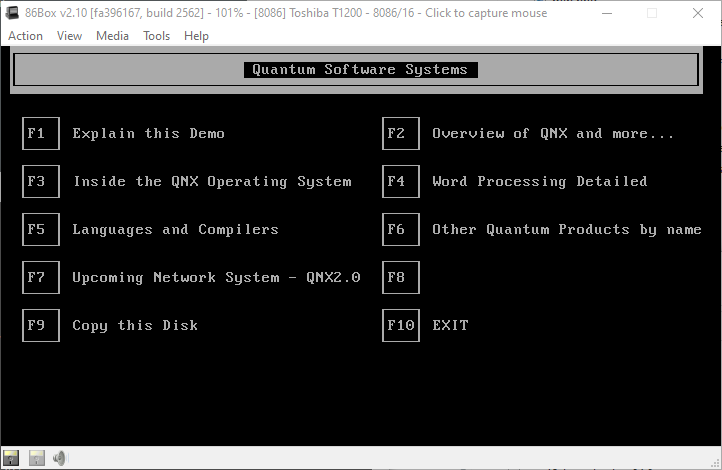Open the Tools menu
722x470 pixels.
tap(156, 36)
